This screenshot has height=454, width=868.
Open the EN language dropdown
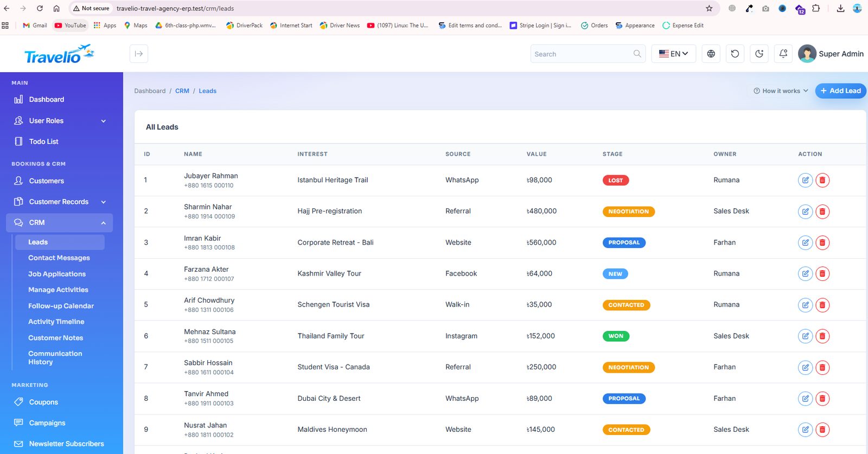pyautogui.click(x=673, y=54)
